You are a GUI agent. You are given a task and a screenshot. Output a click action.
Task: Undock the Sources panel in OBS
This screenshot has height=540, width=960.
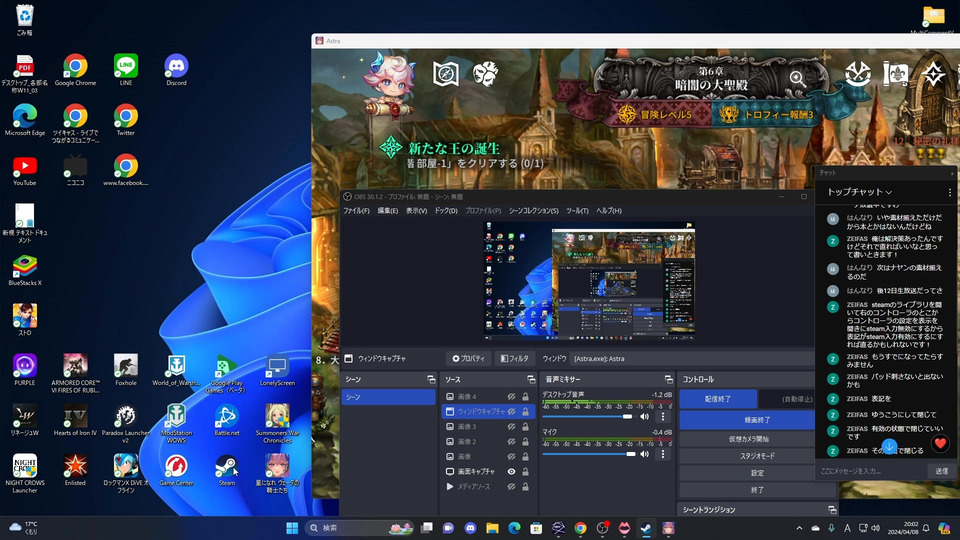[x=531, y=380]
